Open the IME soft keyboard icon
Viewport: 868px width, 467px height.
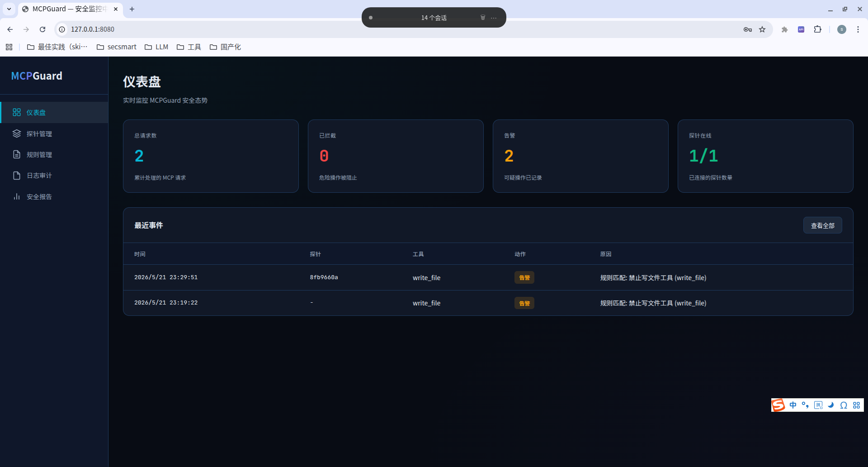tap(818, 405)
